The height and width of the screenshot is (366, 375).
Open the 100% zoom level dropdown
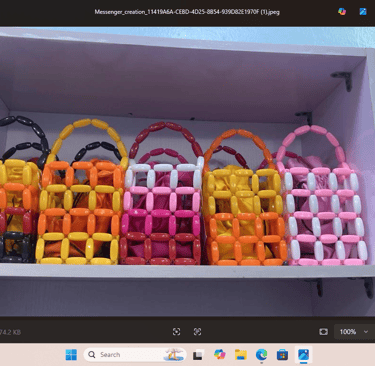pos(354,332)
